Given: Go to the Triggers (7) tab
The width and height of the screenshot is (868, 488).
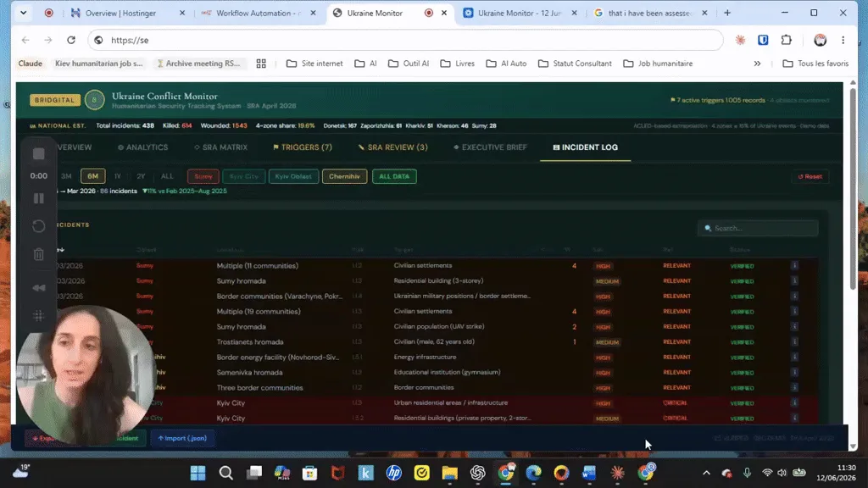Looking at the screenshot, I should point(303,147).
